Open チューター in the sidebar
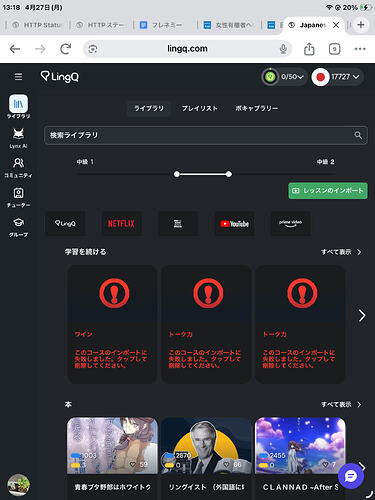The height and width of the screenshot is (500, 375). pyautogui.click(x=18, y=198)
